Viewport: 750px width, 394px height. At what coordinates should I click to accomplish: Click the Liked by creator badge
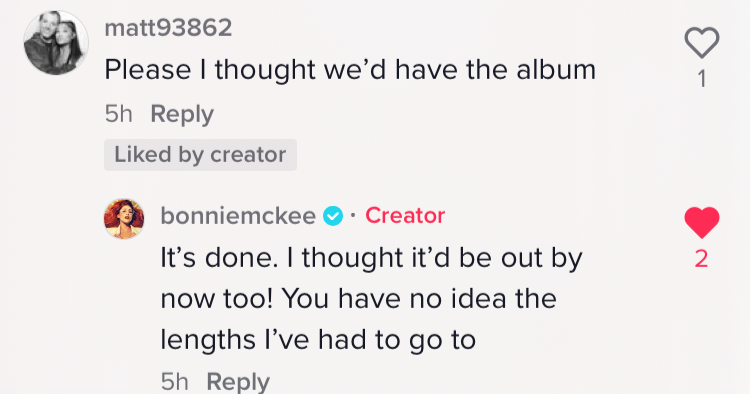(200, 155)
